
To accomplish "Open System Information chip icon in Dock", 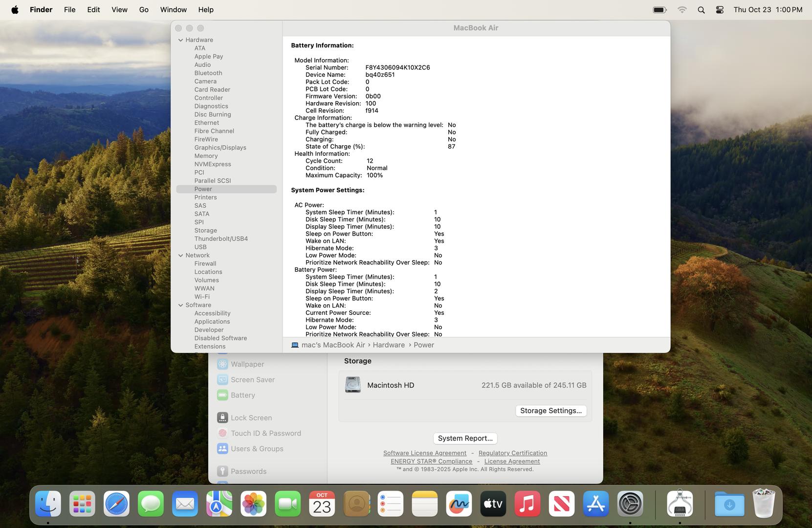I will (680, 504).
